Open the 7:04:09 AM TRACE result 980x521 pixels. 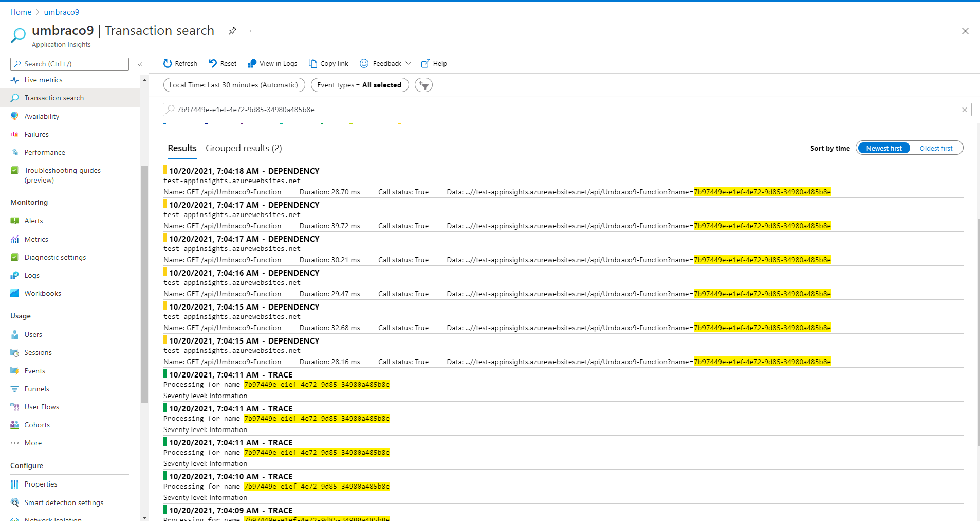coord(563,513)
